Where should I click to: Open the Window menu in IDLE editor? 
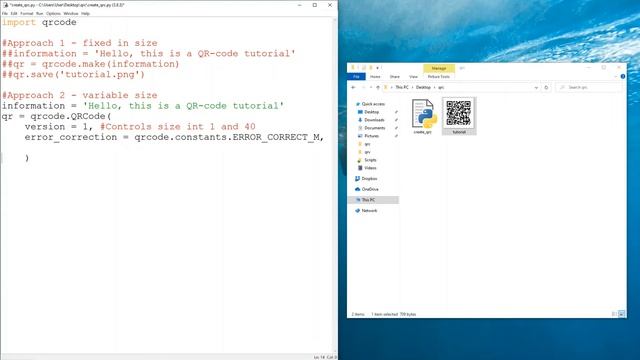point(71,13)
